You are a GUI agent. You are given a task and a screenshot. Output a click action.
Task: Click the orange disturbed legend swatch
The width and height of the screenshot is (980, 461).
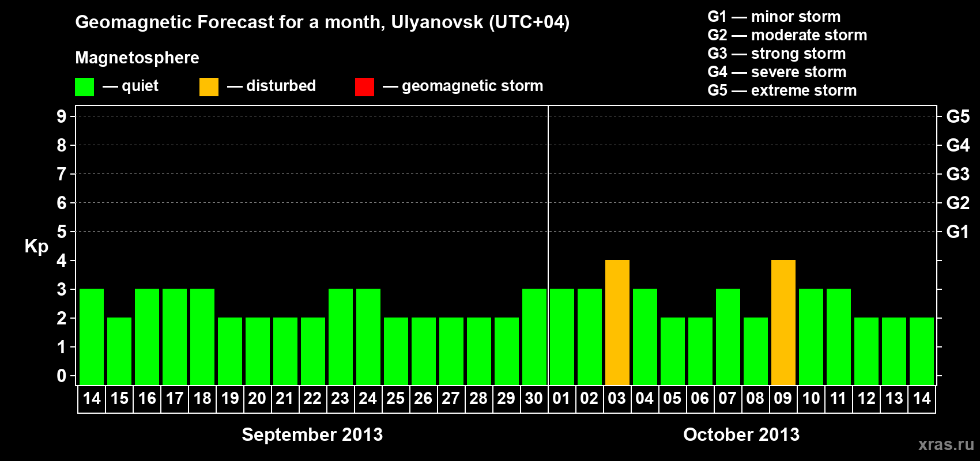point(209,87)
